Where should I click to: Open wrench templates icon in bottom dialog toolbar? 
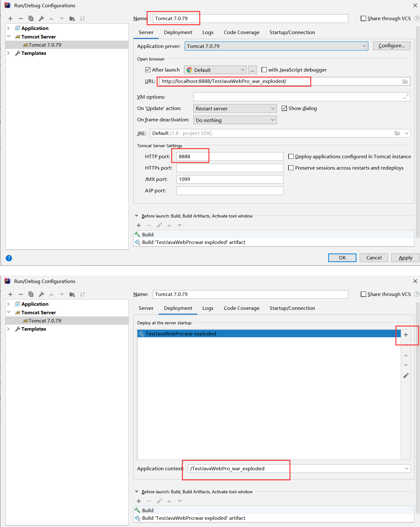pyautogui.click(x=41, y=294)
